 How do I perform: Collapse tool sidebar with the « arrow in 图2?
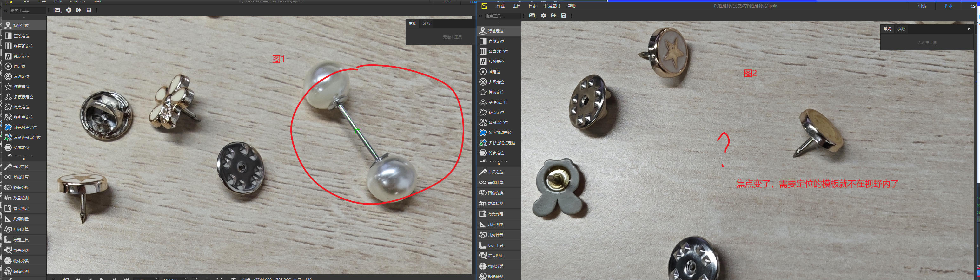480,16
